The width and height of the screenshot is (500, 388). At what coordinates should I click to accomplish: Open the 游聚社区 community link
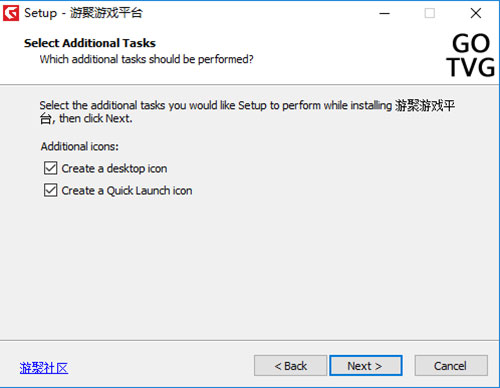click(x=44, y=368)
